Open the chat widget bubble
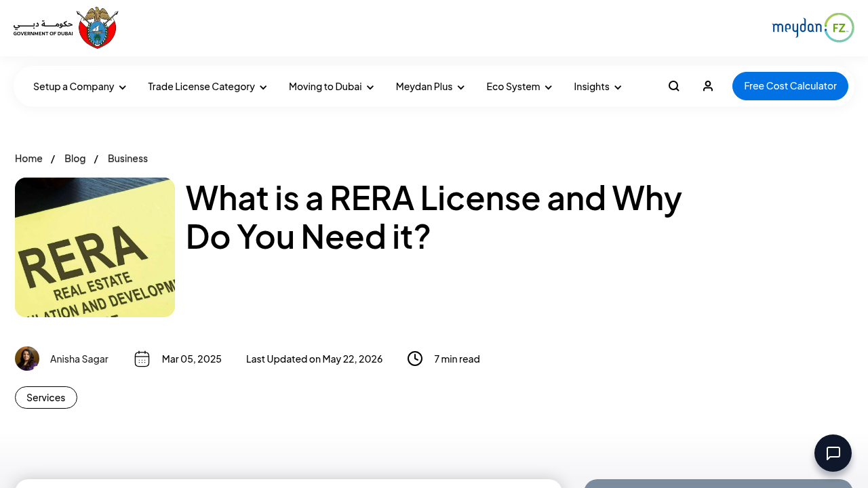Viewport: 868px width, 488px height. coord(833,453)
